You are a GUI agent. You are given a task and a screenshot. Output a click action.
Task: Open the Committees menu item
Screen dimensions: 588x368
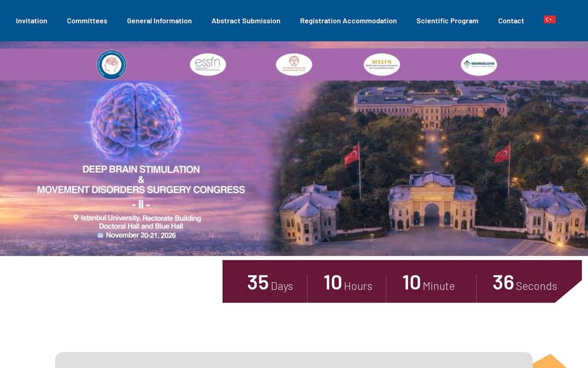tap(87, 21)
